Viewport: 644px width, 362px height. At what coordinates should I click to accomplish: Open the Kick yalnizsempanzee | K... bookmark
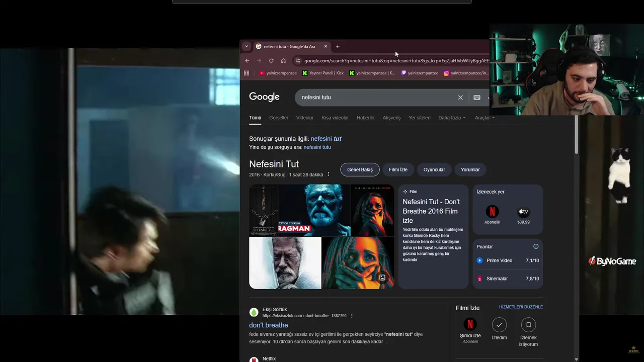[372, 73]
